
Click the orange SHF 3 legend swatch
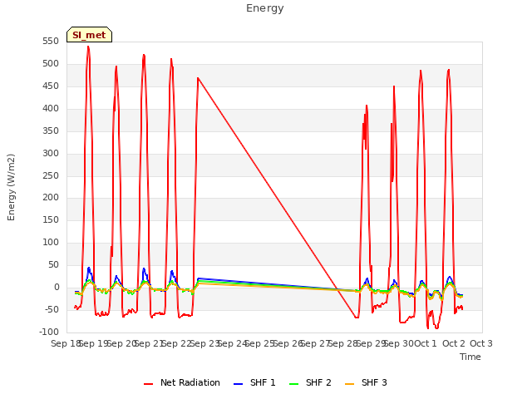(x=349, y=384)
